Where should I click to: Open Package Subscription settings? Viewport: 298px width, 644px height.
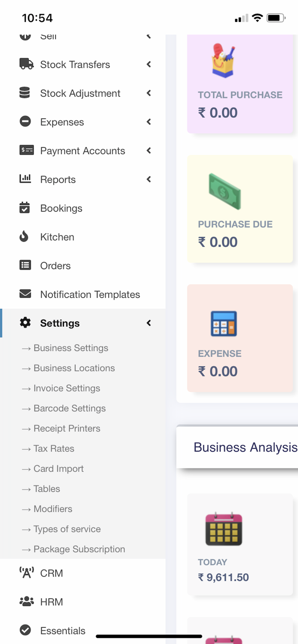tap(79, 549)
